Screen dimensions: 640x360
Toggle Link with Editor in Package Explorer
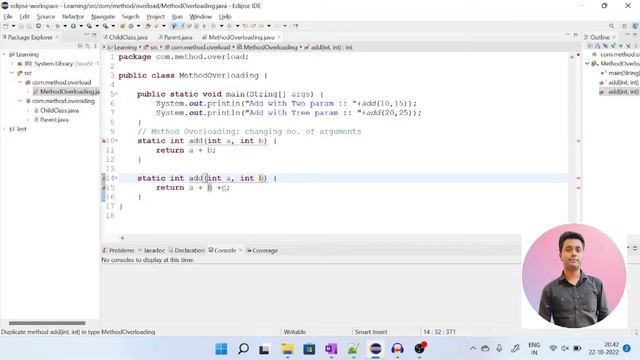(x=88, y=46)
